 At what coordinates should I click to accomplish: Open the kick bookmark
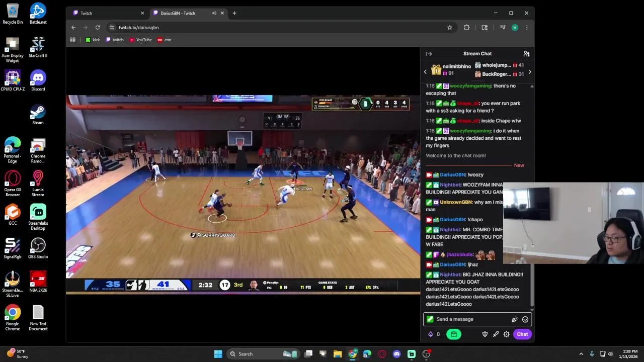(93, 40)
